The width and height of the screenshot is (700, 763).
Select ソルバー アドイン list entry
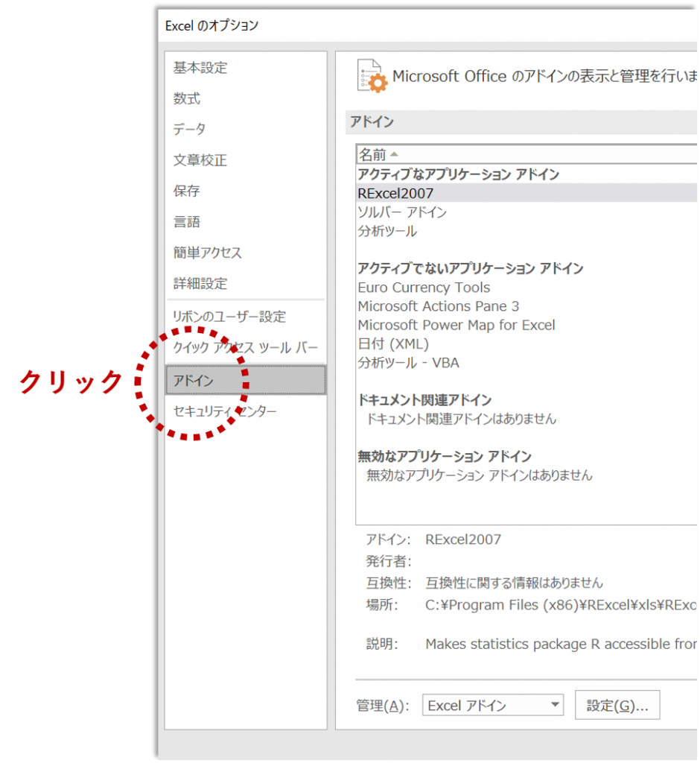[x=402, y=212]
